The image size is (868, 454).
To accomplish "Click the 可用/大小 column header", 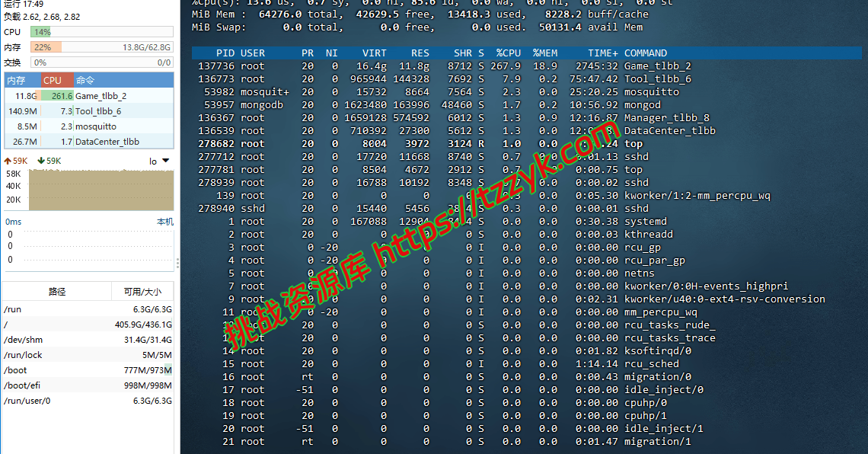I will point(142,292).
